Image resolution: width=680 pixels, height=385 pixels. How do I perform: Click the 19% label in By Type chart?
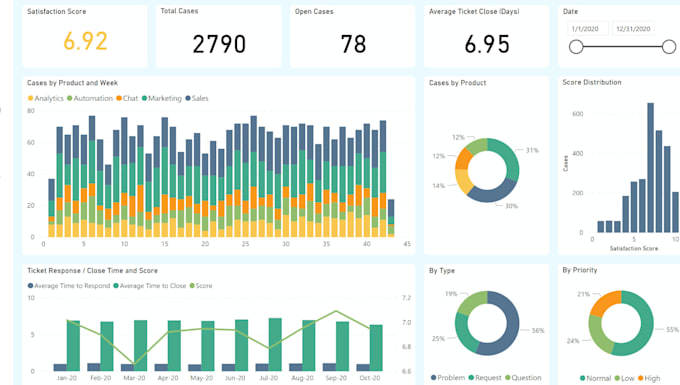point(451,294)
